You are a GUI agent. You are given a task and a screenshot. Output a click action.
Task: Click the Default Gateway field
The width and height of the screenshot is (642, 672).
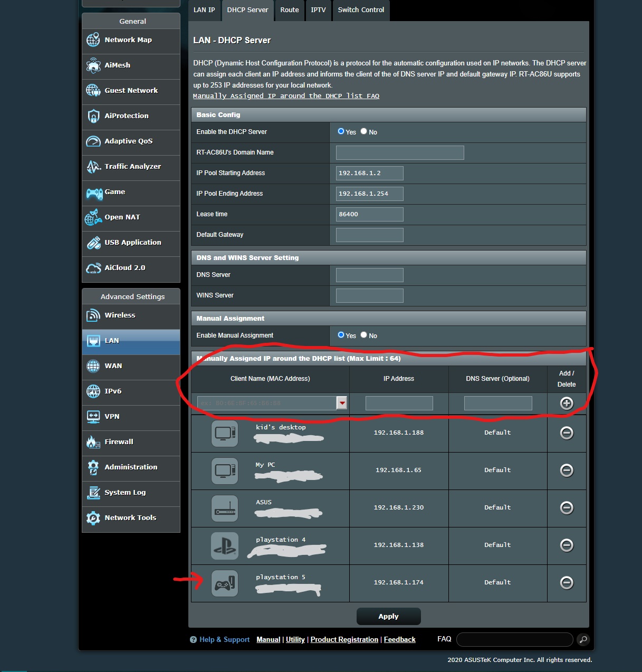point(370,235)
